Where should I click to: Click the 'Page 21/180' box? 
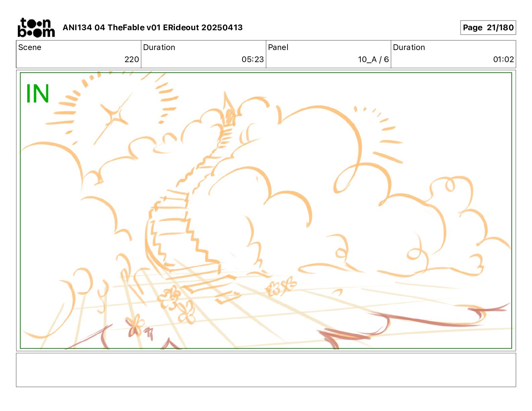point(488,28)
